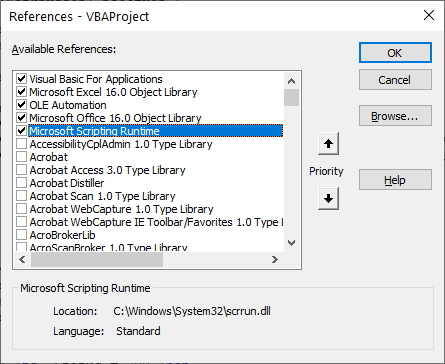Viewport: 445px width, 364px height.
Task: Check AccessibilityCplAdmin 1.0 Type Library
Action: pos(21,144)
